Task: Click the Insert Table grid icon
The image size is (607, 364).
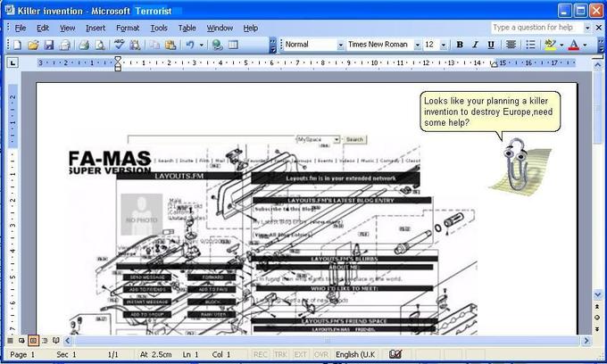Action: (233, 45)
